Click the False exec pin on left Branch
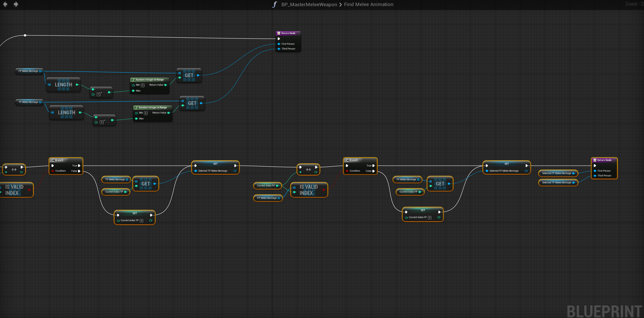The height and width of the screenshot is (318, 644). [x=79, y=171]
